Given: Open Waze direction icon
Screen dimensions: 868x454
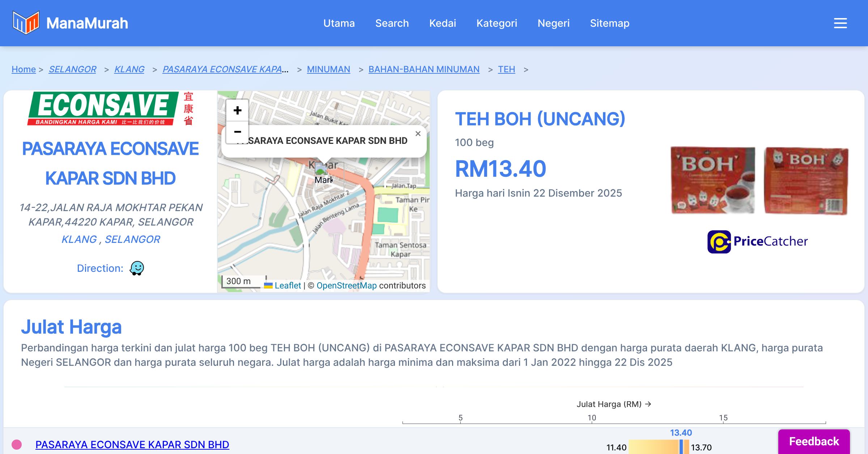Looking at the screenshot, I should coord(137,268).
